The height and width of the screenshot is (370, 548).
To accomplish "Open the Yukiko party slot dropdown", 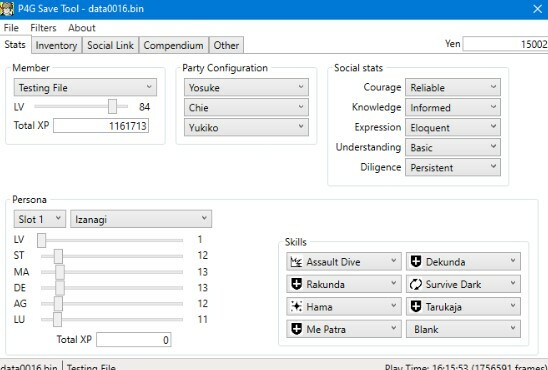I will pyautogui.click(x=246, y=127).
